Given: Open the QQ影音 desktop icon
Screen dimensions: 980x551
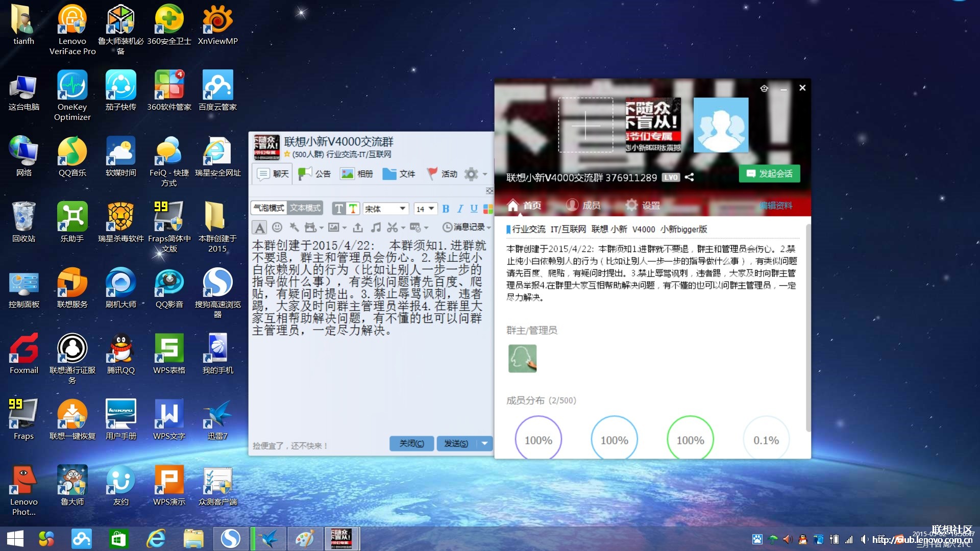Looking at the screenshot, I should click(169, 288).
